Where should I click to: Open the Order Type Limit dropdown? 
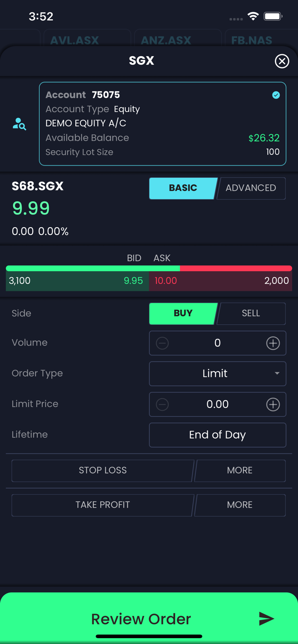(217, 374)
